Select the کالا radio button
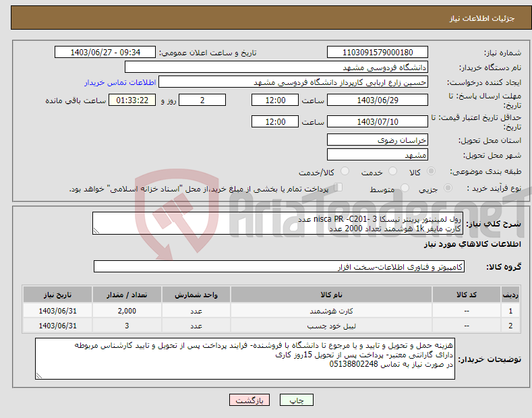Viewport: 532px width, 418px height. [x=431, y=171]
